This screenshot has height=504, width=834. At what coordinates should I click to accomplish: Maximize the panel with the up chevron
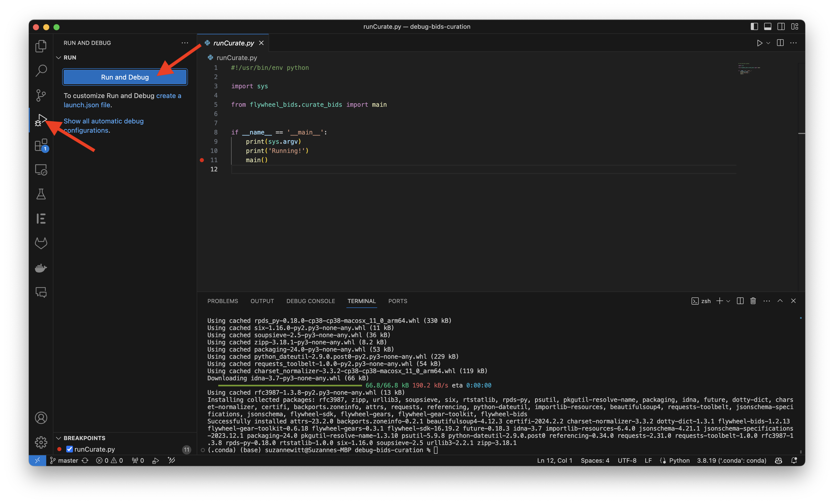tap(780, 301)
